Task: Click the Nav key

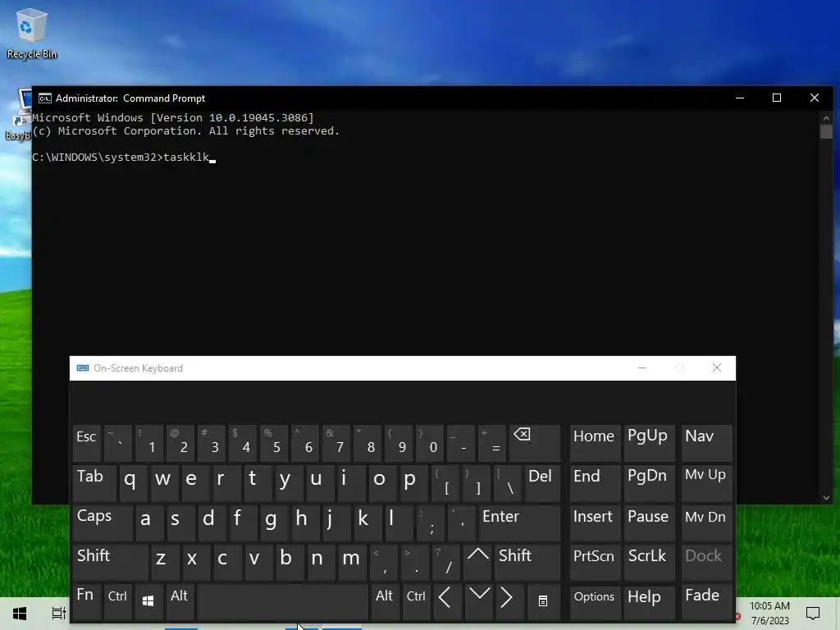Action: 706,442
